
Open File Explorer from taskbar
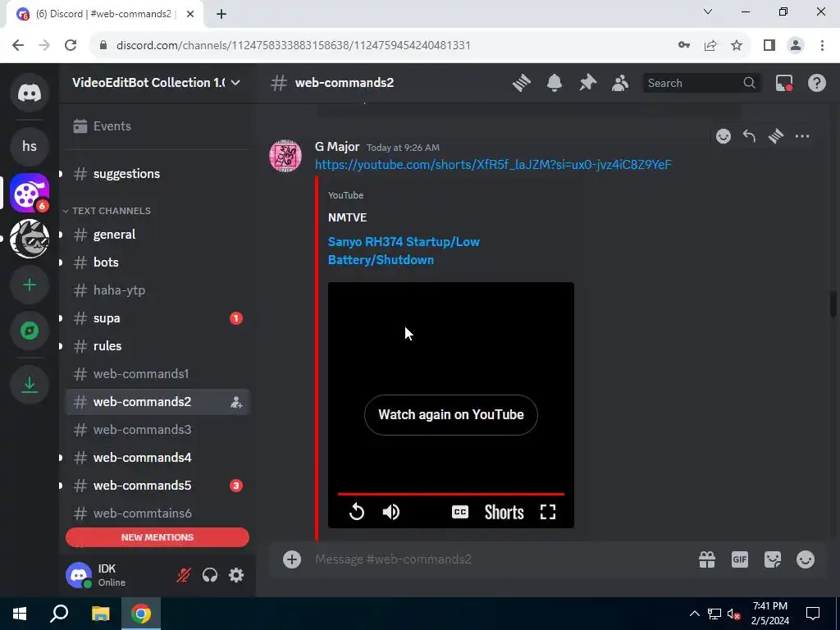(x=100, y=614)
